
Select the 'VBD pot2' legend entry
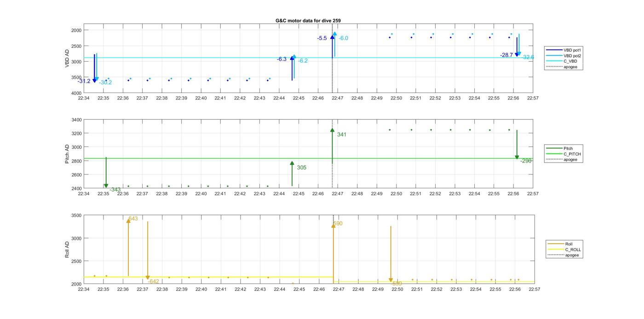click(563, 56)
